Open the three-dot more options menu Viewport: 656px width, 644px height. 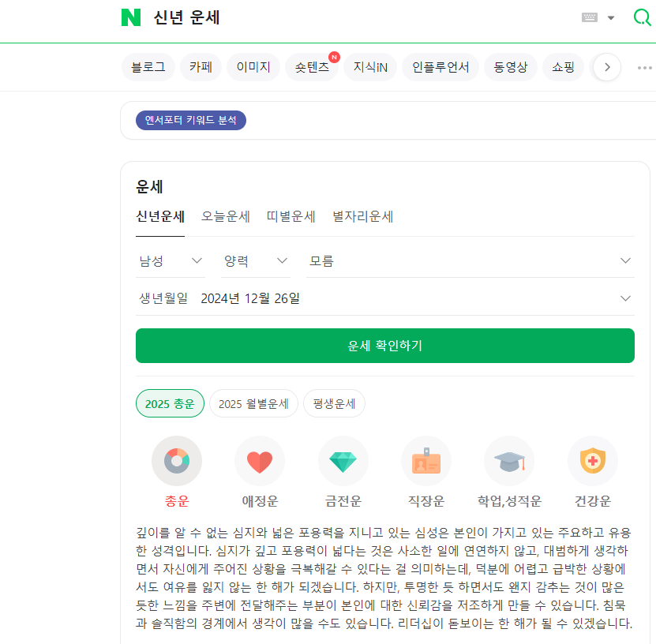click(x=645, y=68)
